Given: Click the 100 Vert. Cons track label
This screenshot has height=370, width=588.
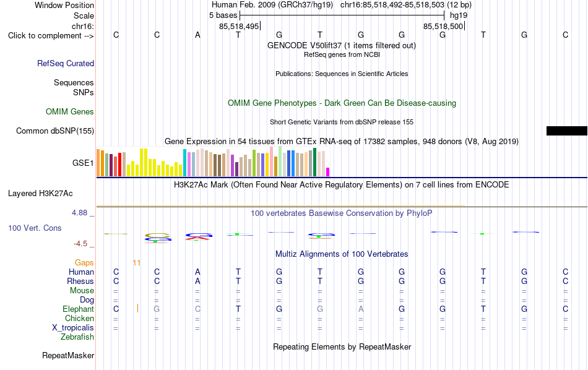Looking at the screenshot, I should click(x=35, y=228).
